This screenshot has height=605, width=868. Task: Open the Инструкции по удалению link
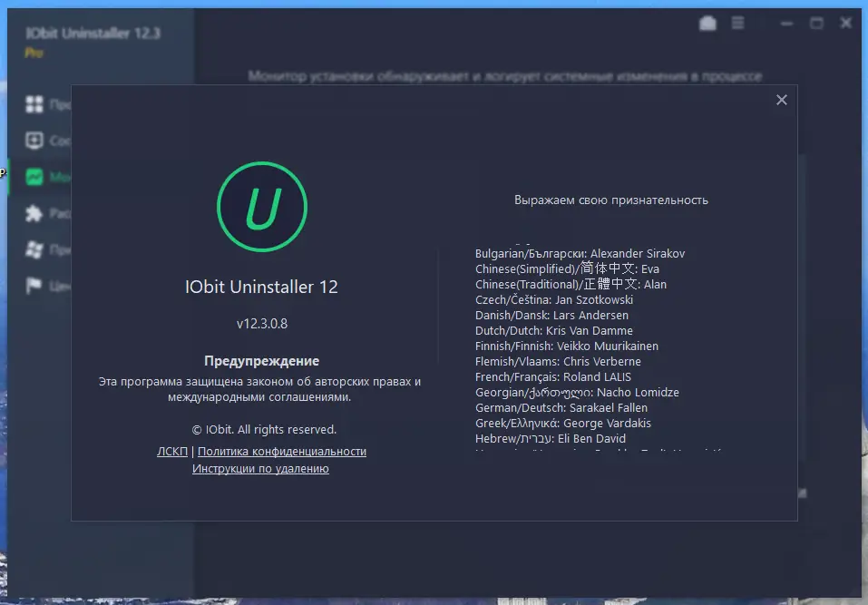point(260,468)
